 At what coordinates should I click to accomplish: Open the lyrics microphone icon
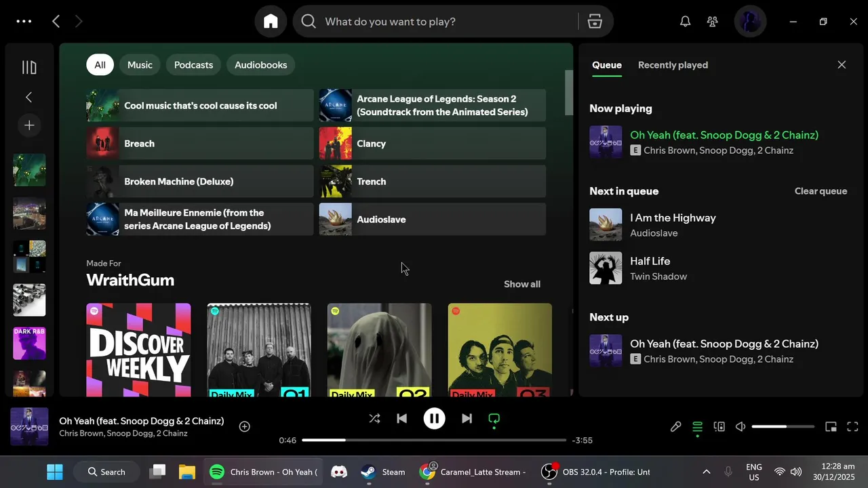[675, 426]
